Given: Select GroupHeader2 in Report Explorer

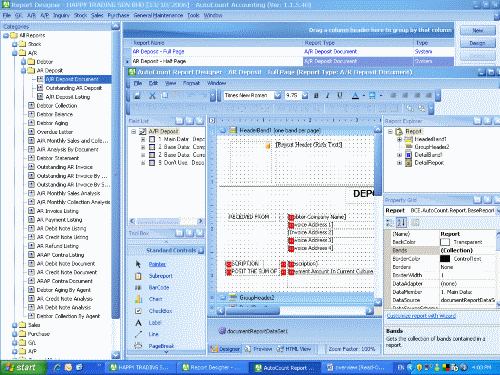Looking at the screenshot, I should click(x=432, y=147).
